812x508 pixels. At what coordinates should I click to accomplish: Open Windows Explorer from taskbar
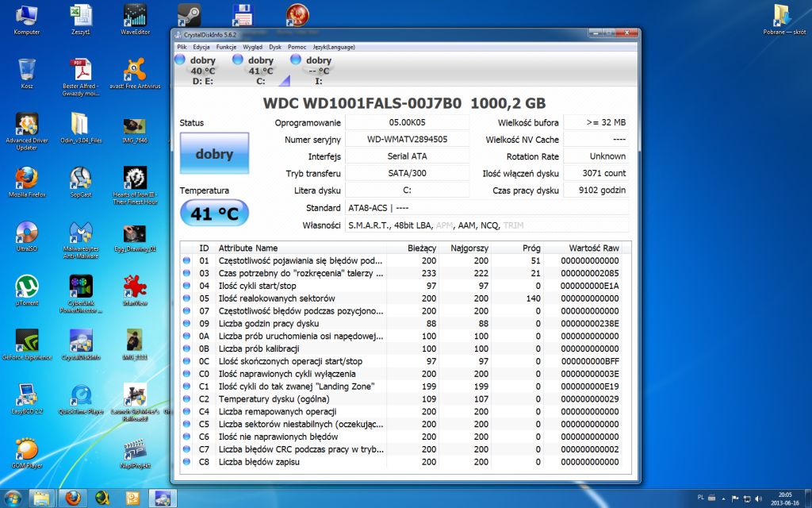(x=42, y=498)
